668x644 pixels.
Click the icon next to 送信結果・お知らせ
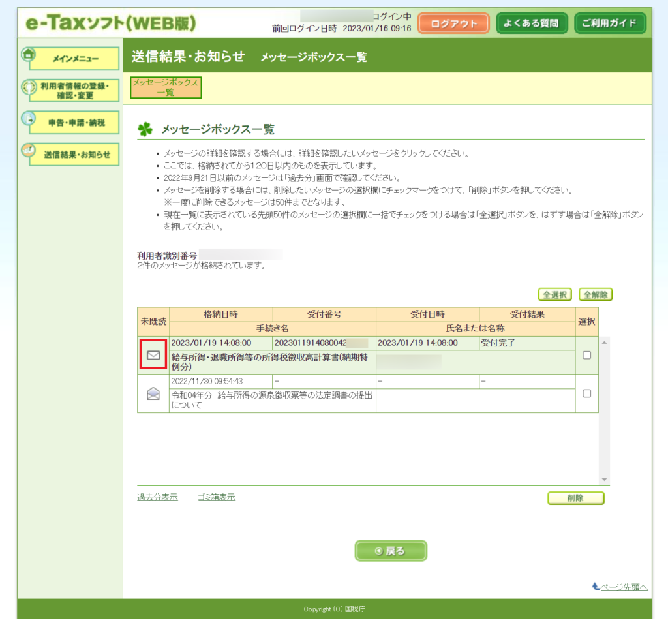pos(28,151)
